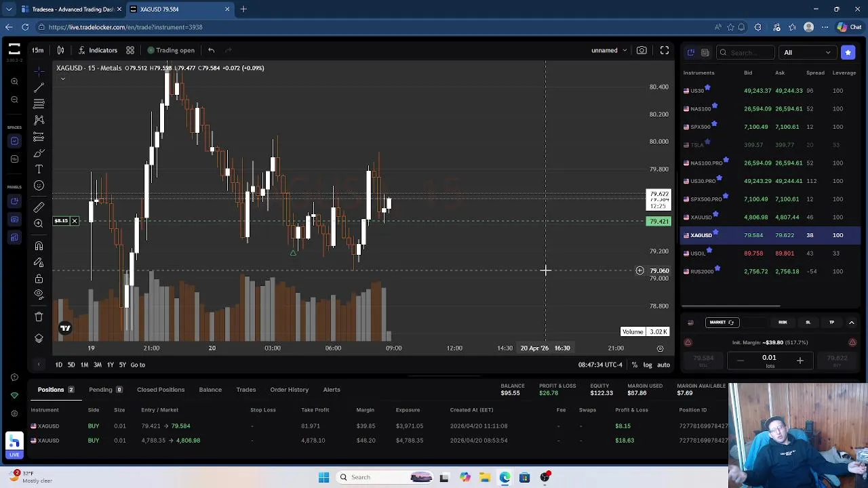The height and width of the screenshot is (488, 868).
Task: Toggle magnet mode for drawings
Action: pyautogui.click(x=39, y=246)
